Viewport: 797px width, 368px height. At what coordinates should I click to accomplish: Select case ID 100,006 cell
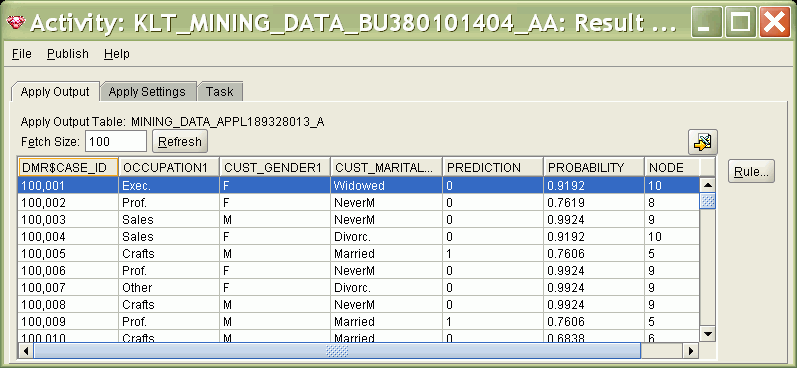(x=68, y=270)
